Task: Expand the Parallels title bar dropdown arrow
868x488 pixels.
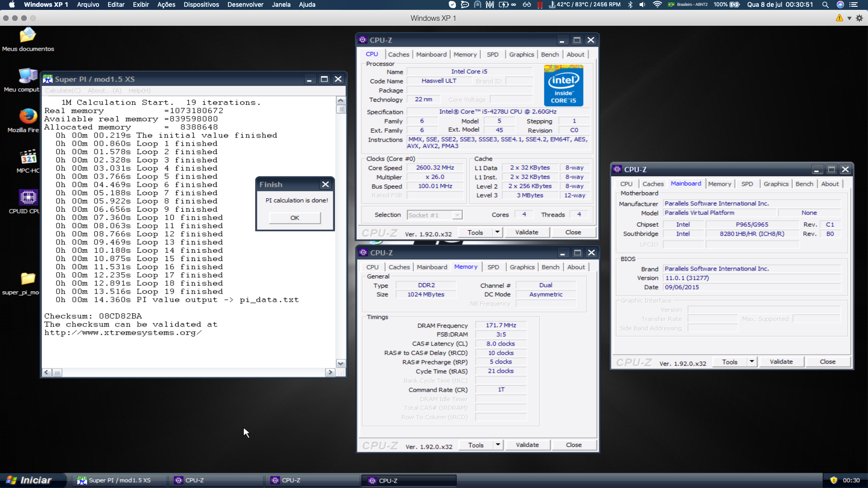Action: click(849, 19)
